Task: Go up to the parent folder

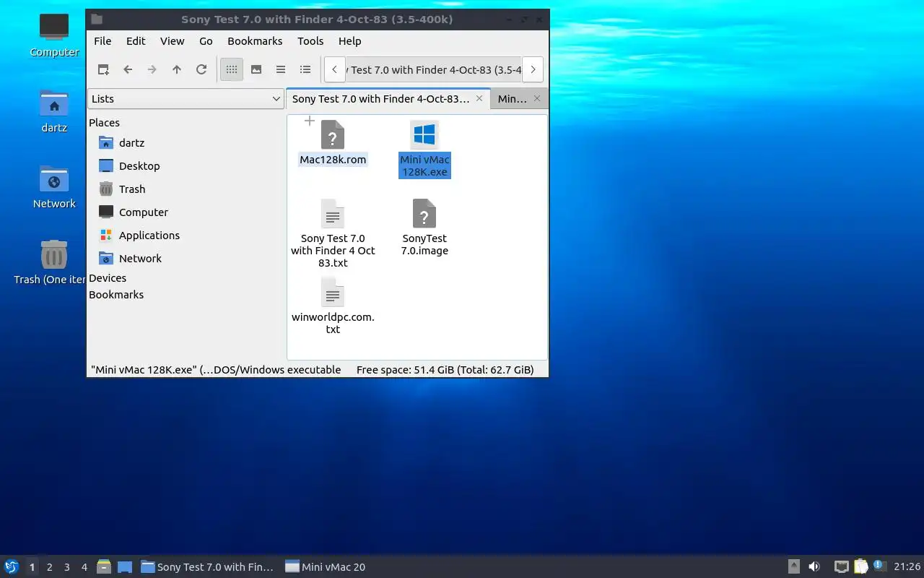Action: pos(177,69)
